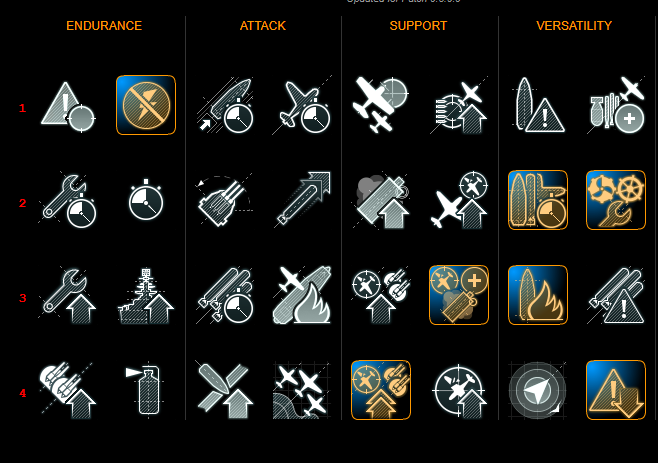
Task: Toggle the highlighted ship with flame skill
Action: (x=538, y=295)
